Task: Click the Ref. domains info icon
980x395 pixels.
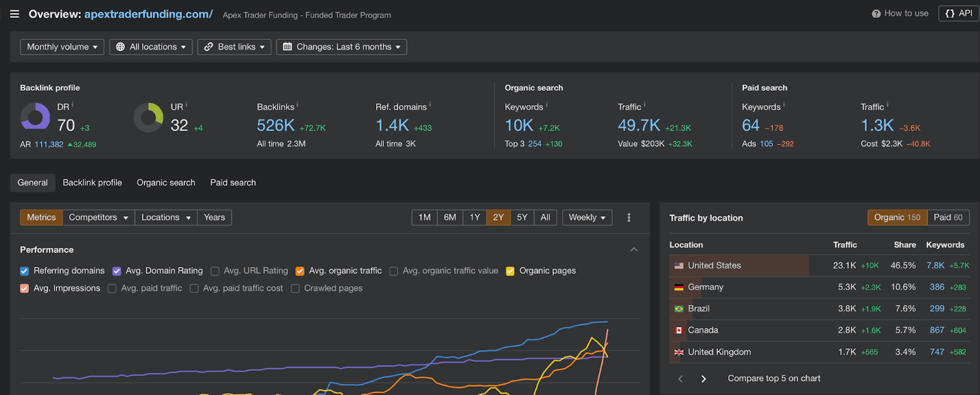Action: pos(430,105)
